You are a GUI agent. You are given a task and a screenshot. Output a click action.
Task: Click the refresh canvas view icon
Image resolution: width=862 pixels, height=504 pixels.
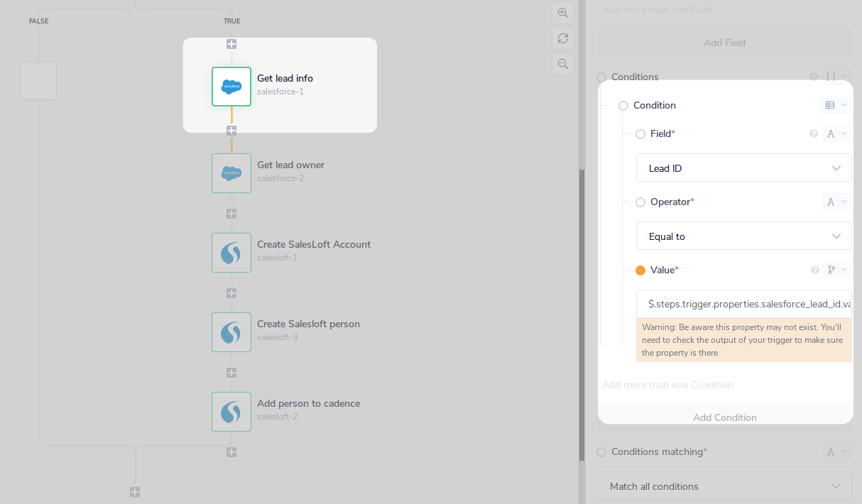[563, 38]
